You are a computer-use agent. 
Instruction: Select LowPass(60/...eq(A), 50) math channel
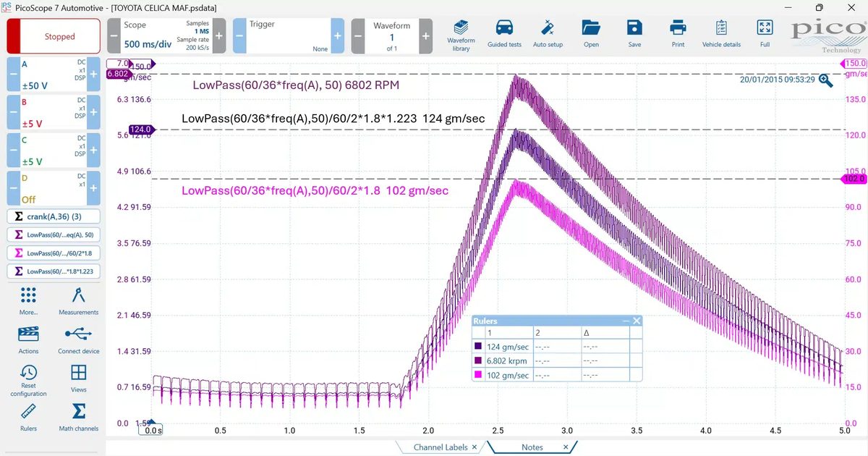click(54, 235)
